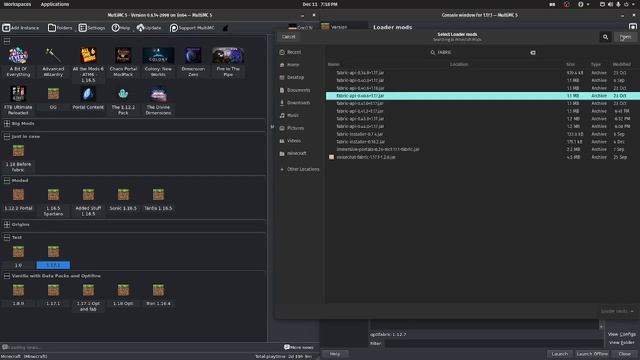The width and height of the screenshot is (640, 360).
Task: Collapse the Test group
Action: 7,237
